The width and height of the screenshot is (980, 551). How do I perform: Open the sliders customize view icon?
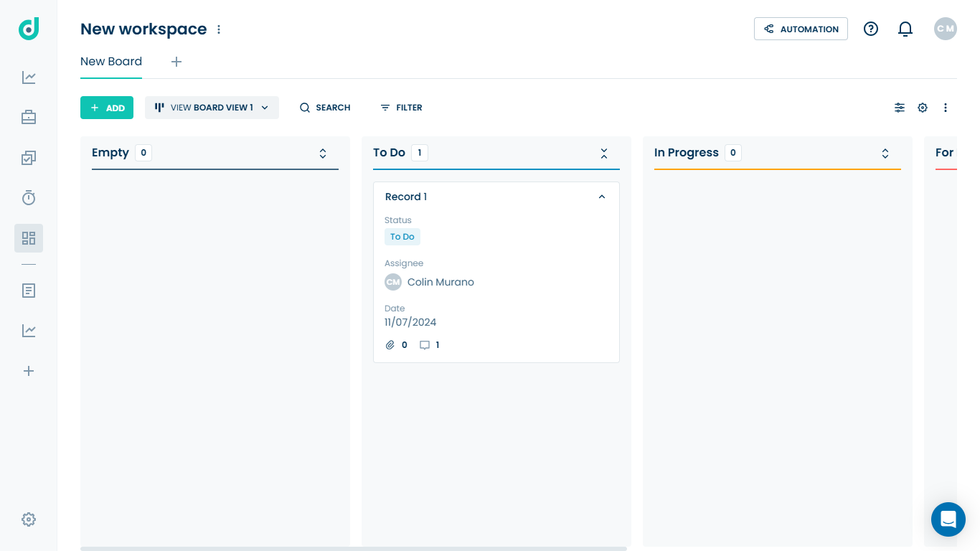pos(900,108)
